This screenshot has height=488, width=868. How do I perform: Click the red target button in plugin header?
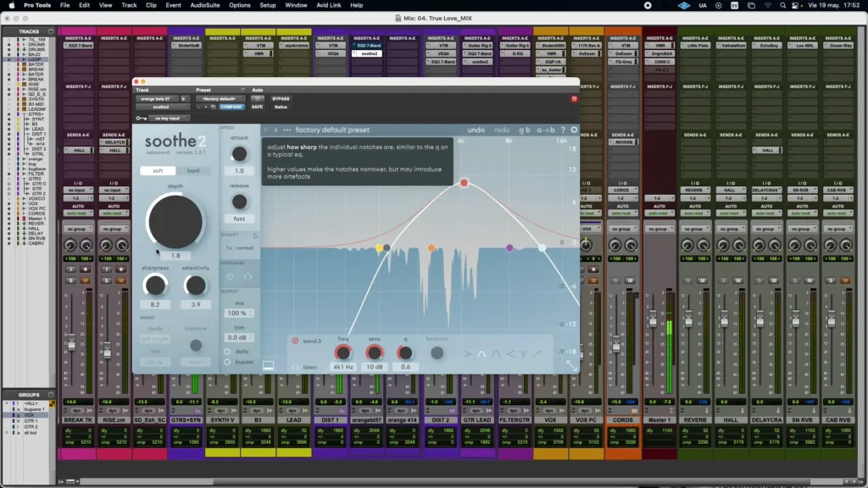click(574, 99)
